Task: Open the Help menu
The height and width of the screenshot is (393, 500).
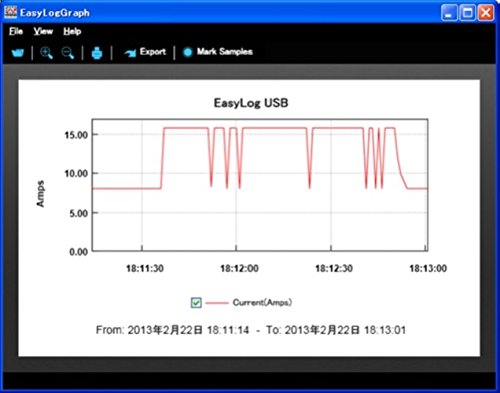Action: (72, 31)
